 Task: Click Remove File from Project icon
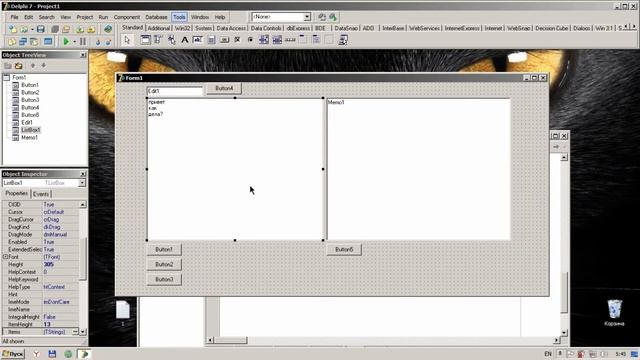[x=91, y=29]
